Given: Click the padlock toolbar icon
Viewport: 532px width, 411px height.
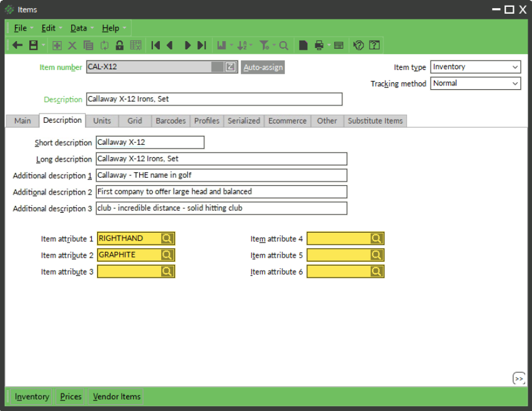Looking at the screenshot, I should click(119, 46).
